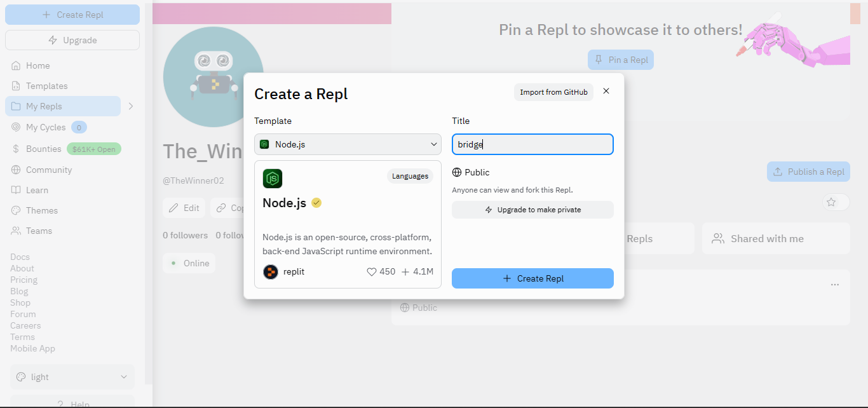The width and height of the screenshot is (868, 408).
Task: Click the Online status indicator
Action: pos(189,263)
